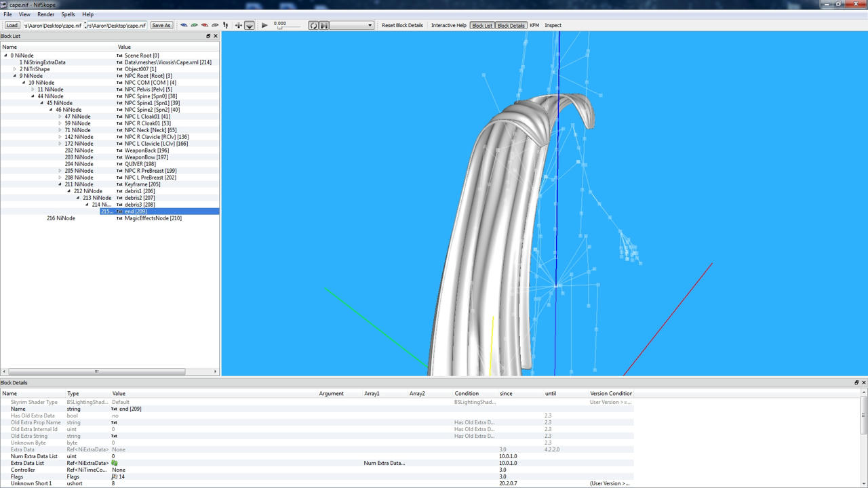Toggle the Inspect panel button
Viewport: 868px width, 488px height.
pyautogui.click(x=553, y=26)
